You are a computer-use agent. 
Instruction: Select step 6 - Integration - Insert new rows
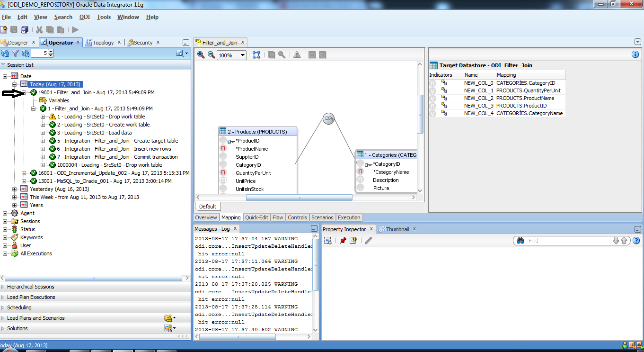click(114, 149)
